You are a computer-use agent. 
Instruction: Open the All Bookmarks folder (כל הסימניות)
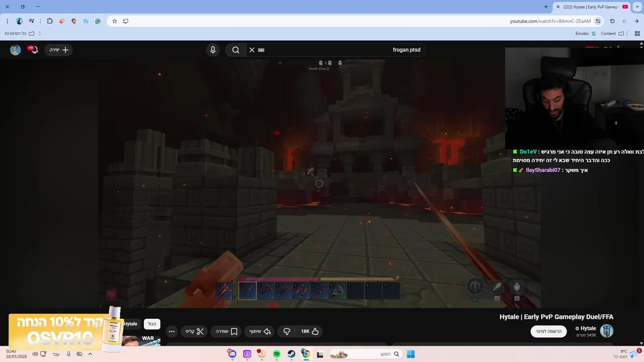coord(20,34)
